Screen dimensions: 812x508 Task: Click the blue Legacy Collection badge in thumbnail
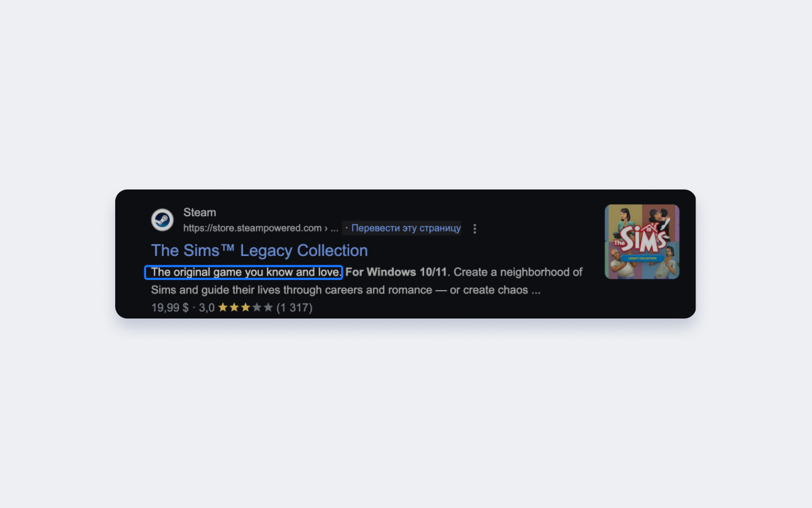coord(642,258)
